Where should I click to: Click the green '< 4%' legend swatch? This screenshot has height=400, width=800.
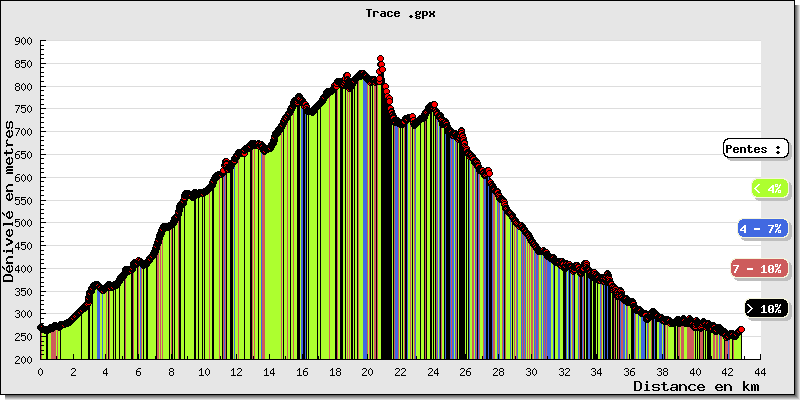(768, 188)
